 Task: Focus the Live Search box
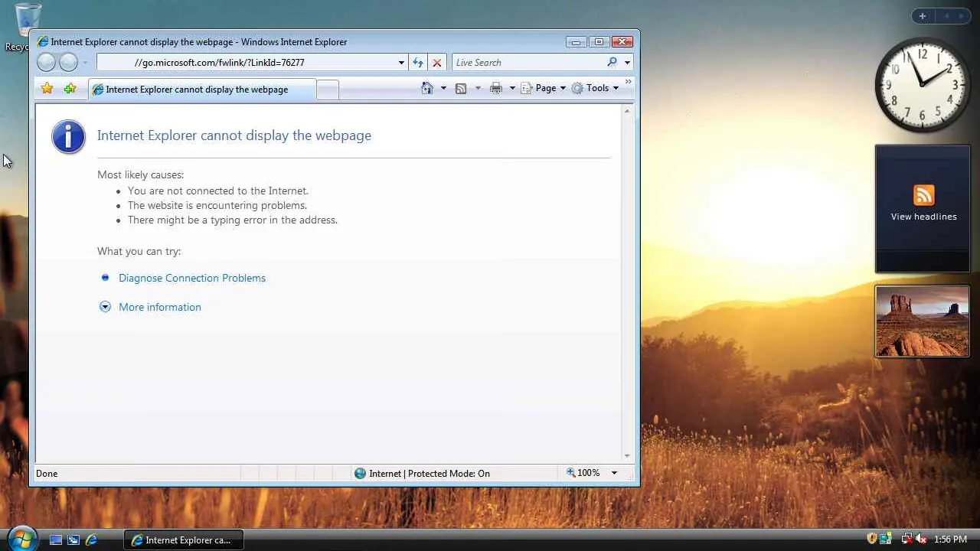528,63
